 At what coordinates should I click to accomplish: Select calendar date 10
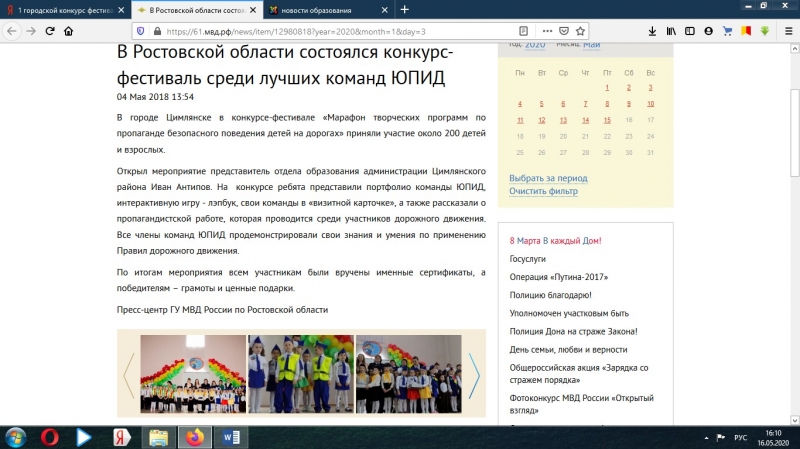(651, 104)
